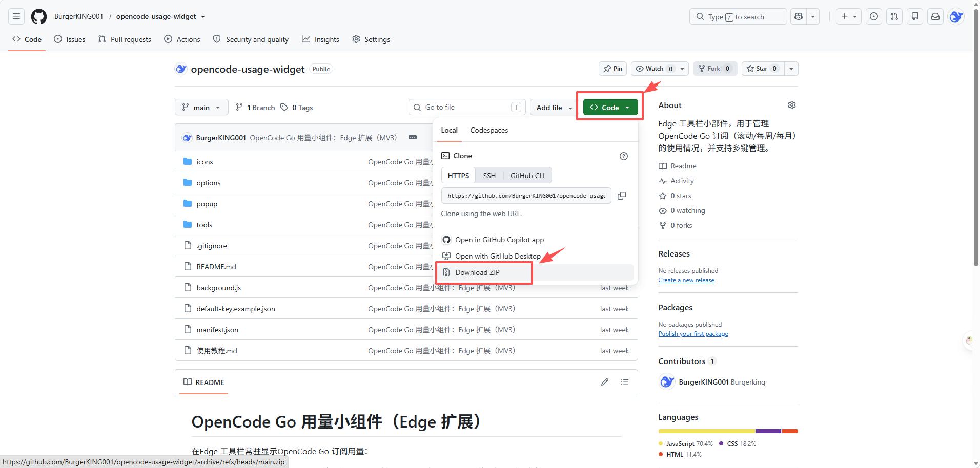Viewport: 980px width, 468px height.
Task: Toggle the green Code dropdown button
Action: click(610, 108)
